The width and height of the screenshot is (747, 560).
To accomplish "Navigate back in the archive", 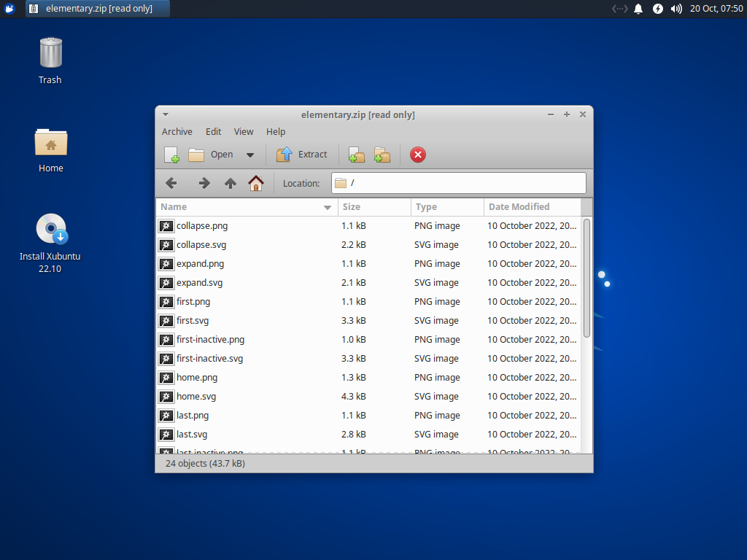I will pos(171,183).
